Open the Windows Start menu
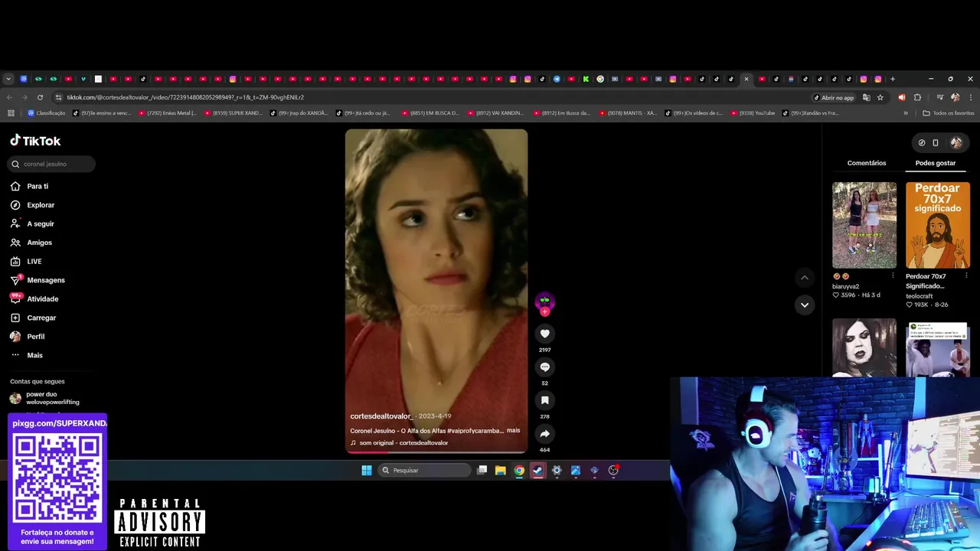Image resolution: width=980 pixels, height=551 pixels. pyautogui.click(x=367, y=471)
